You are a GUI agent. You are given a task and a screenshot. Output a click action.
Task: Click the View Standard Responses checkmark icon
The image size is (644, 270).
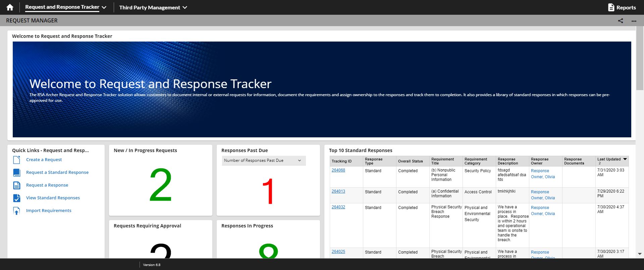16,198
